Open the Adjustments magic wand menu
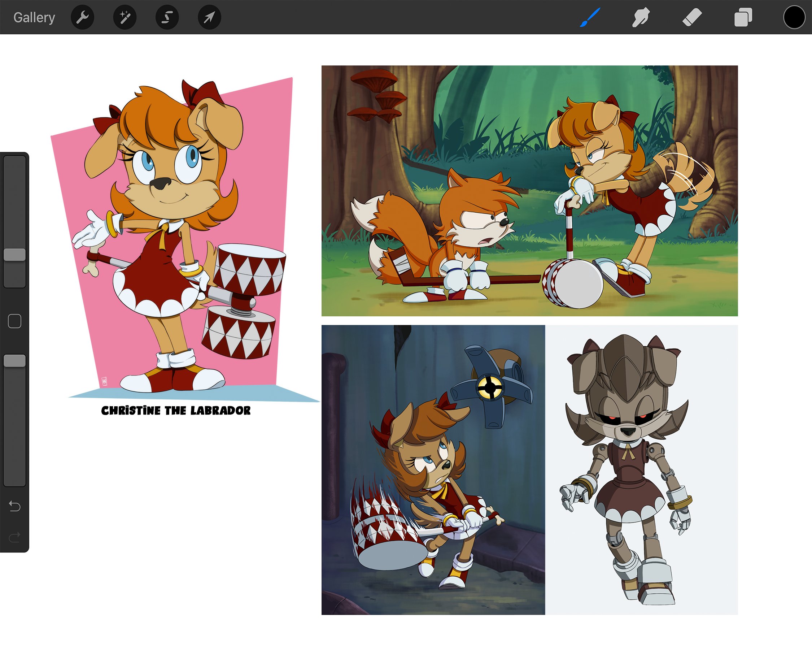812x650 pixels. (x=125, y=17)
